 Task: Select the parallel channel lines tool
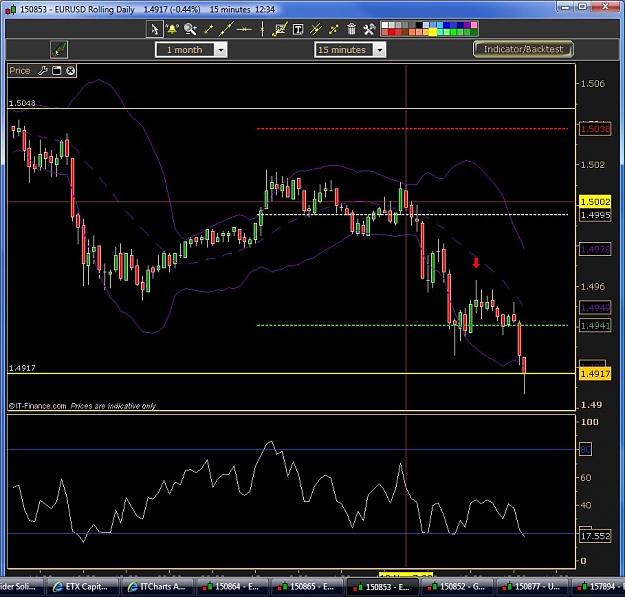click(316, 29)
